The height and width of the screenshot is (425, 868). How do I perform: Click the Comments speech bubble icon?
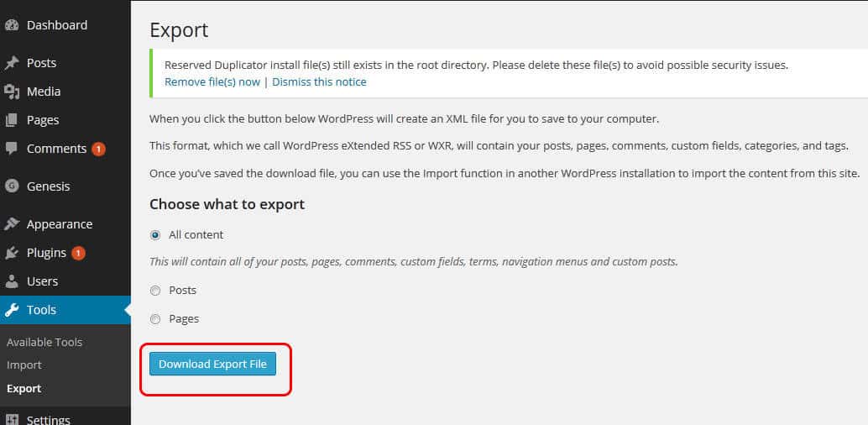(12, 149)
